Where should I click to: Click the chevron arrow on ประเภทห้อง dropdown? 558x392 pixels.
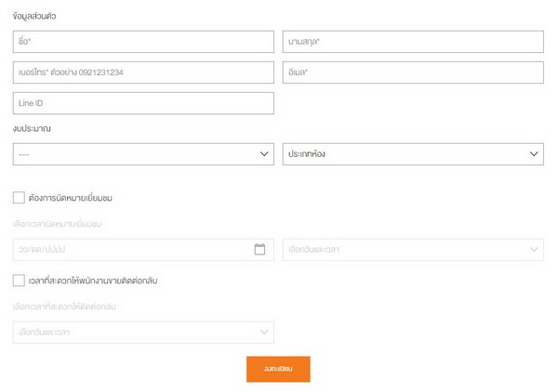coord(534,154)
